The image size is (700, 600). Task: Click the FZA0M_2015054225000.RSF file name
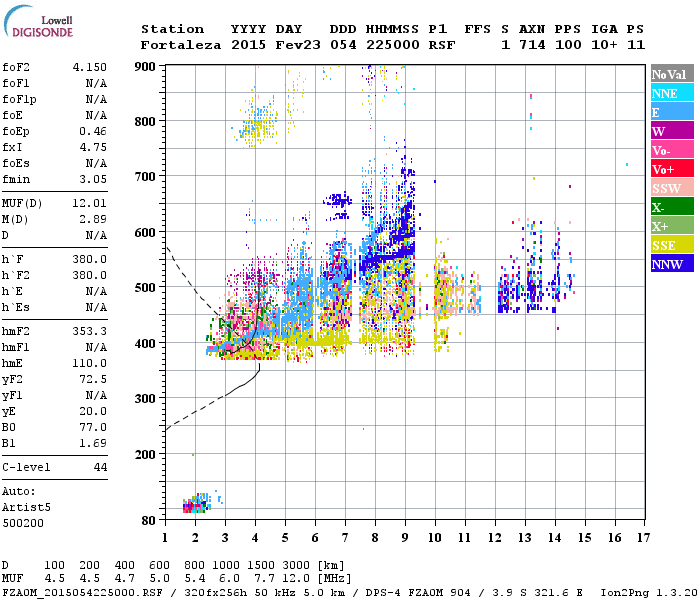[x=82, y=593]
